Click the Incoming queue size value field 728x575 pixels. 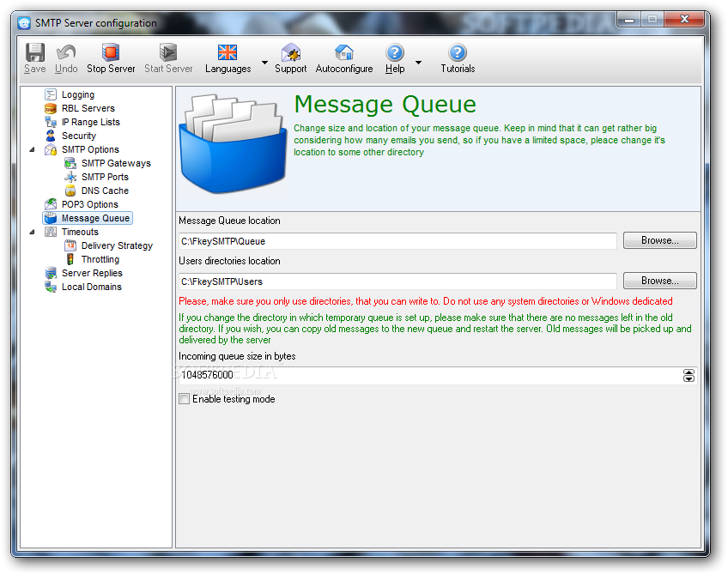coord(429,375)
